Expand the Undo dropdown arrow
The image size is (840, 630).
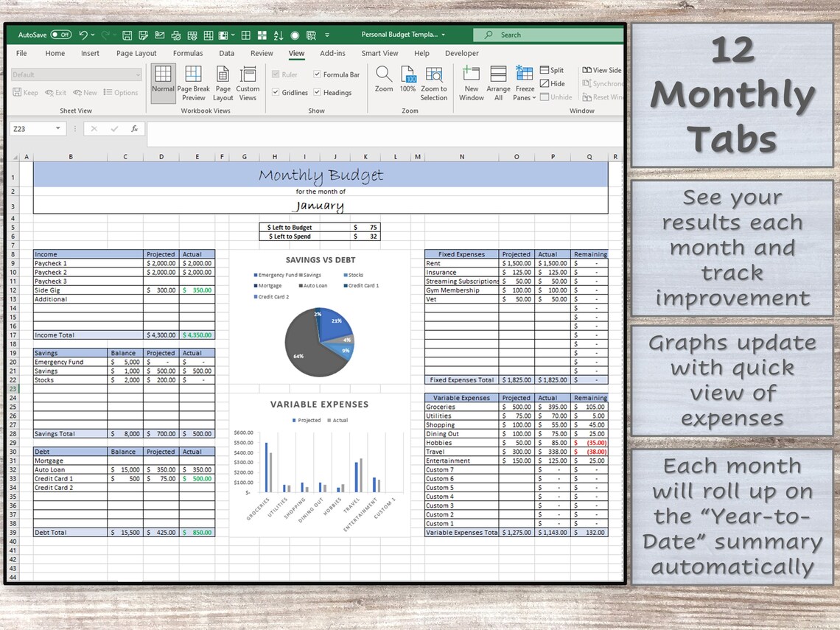tap(91, 35)
